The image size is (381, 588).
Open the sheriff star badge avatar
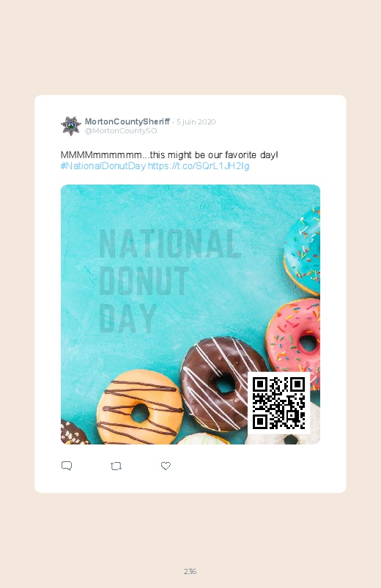[71, 126]
